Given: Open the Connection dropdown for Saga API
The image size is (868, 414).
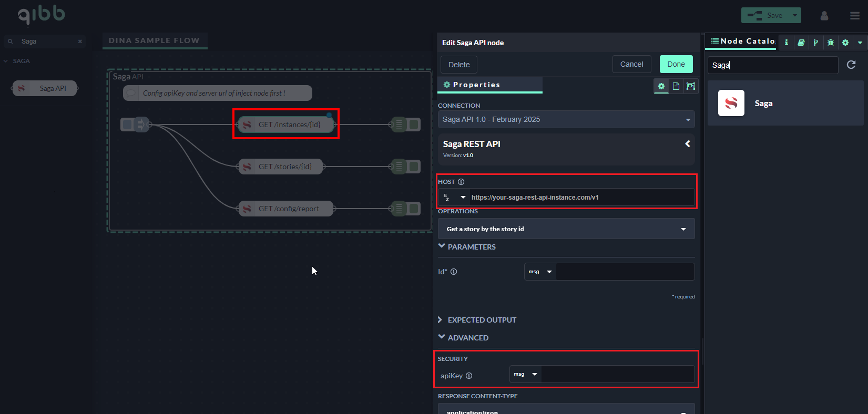Looking at the screenshot, I should (566, 119).
